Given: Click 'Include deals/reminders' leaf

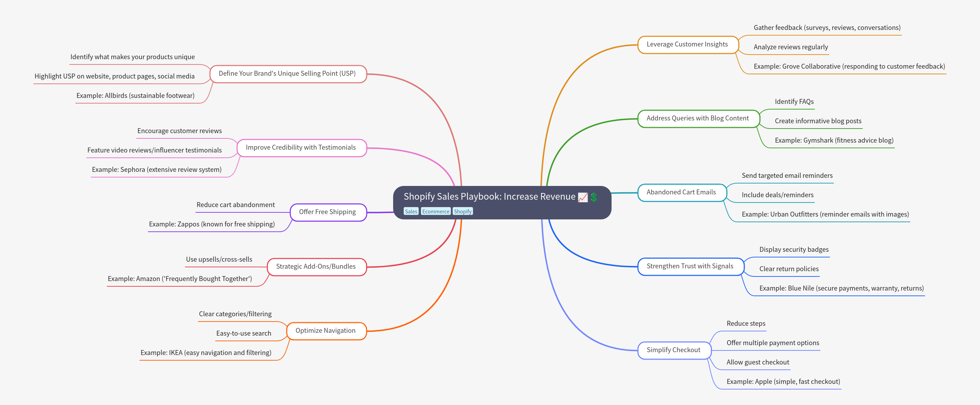Looking at the screenshot, I should tap(777, 195).
